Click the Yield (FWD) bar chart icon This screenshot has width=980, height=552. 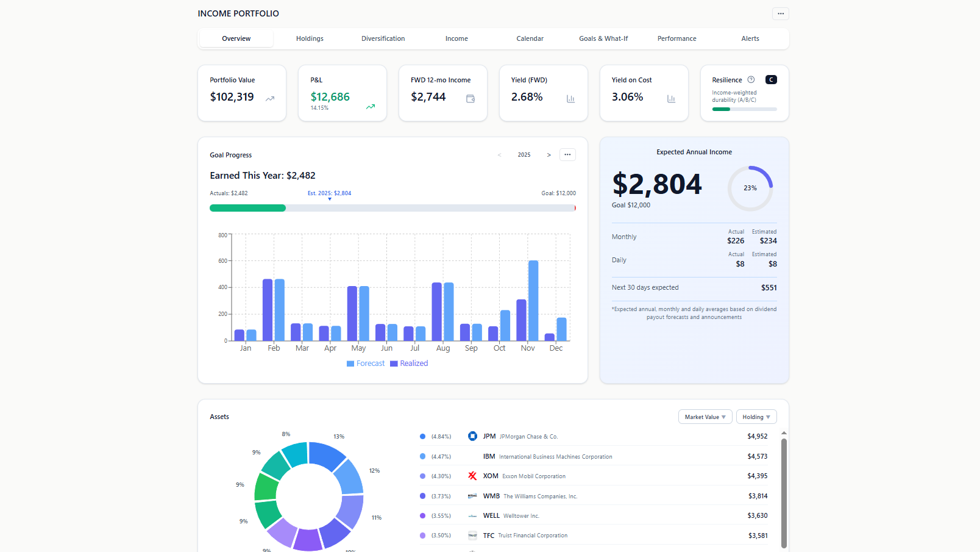[x=570, y=99]
